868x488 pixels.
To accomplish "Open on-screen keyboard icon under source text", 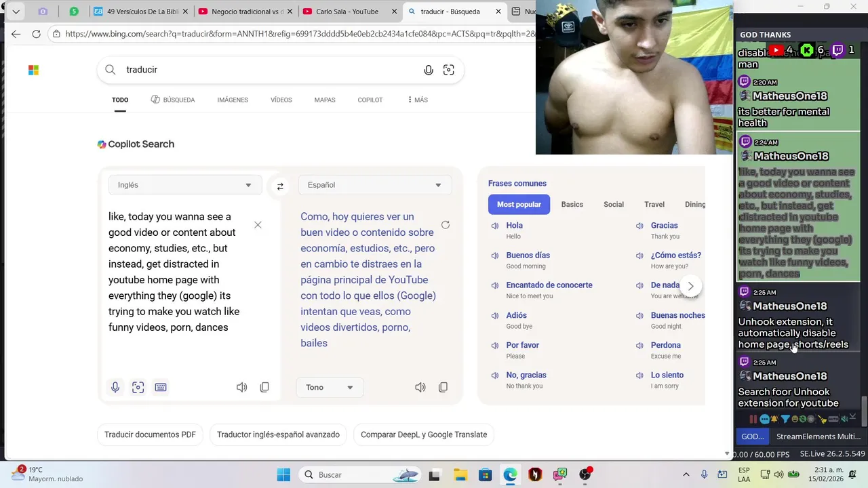I will point(161,387).
